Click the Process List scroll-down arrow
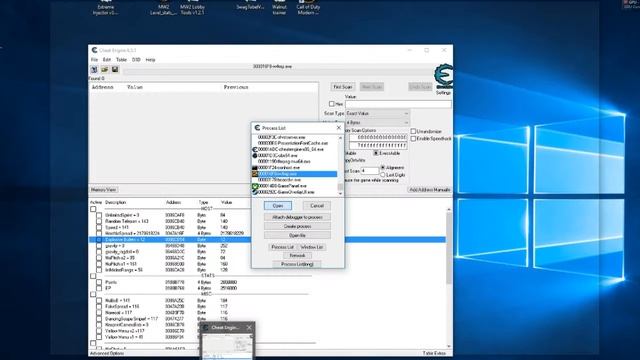This screenshot has width=640, height=360. [340, 193]
